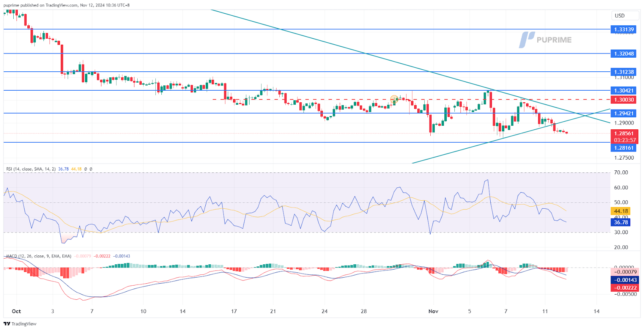Click the MACD indicator legend title
This screenshot has width=644, height=330.
pyautogui.click(x=39, y=256)
